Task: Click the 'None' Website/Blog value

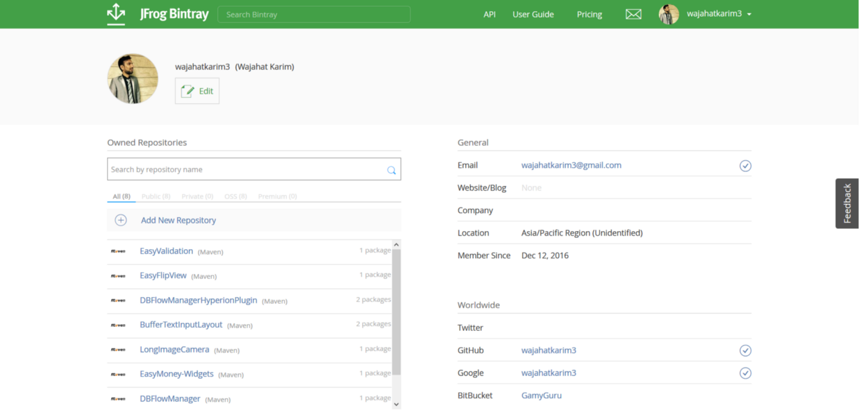Action: (531, 188)
